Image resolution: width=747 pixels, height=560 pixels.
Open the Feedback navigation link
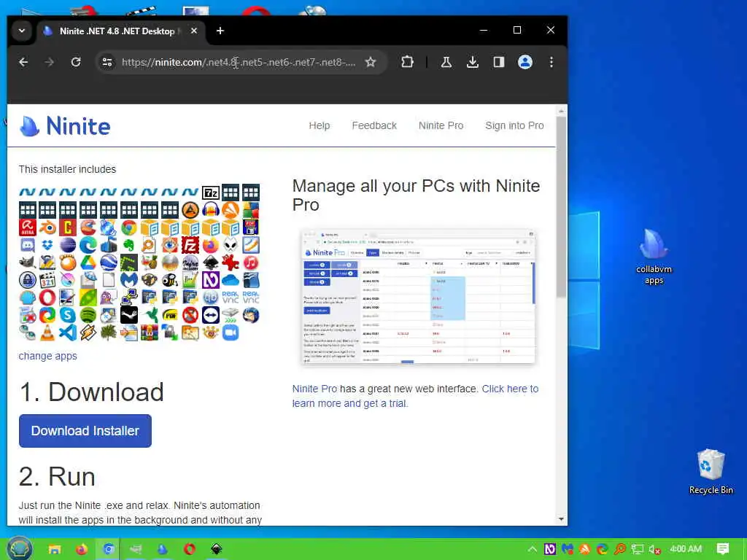pyautogui.click(x=374, y=125)
